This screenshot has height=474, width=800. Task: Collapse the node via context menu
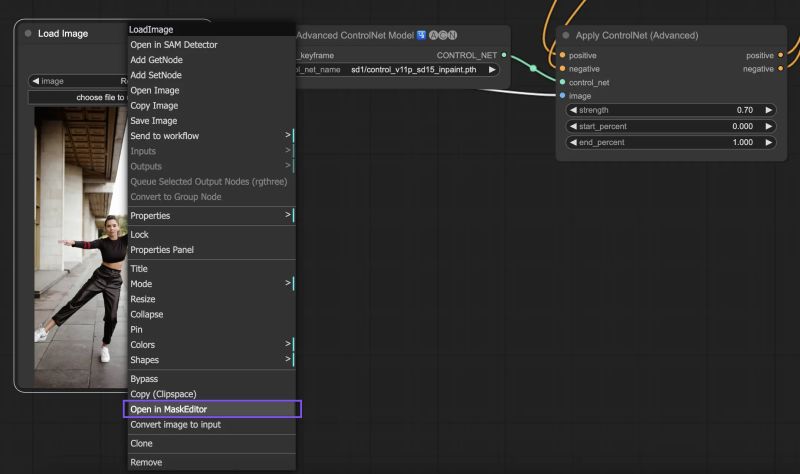pos(211,314)
